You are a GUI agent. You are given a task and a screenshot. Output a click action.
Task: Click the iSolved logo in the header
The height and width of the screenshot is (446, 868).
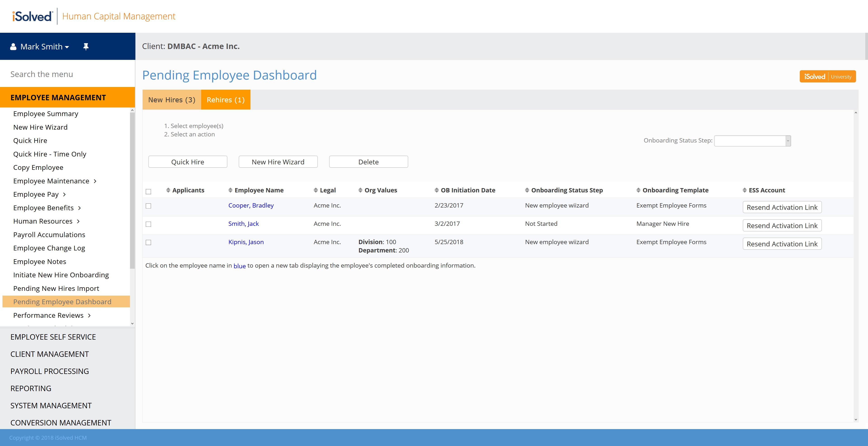pos(32,16)
